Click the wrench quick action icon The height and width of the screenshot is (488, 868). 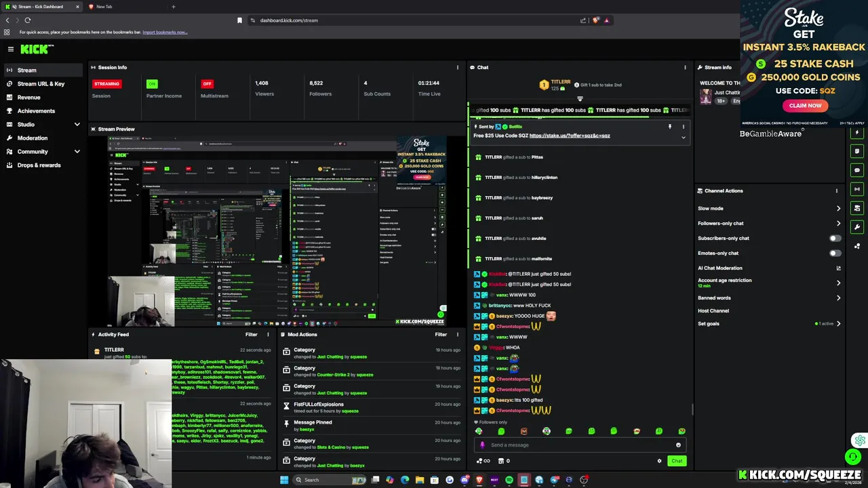857,227
